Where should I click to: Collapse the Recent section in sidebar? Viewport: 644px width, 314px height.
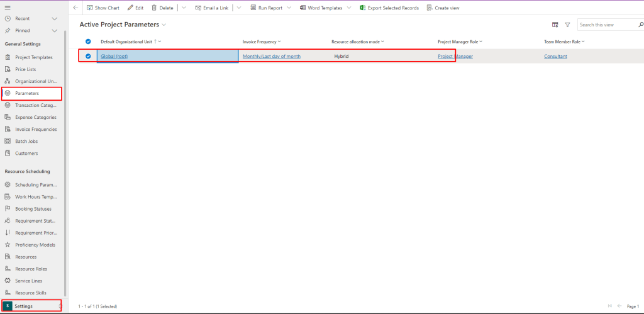pos(54,19)
